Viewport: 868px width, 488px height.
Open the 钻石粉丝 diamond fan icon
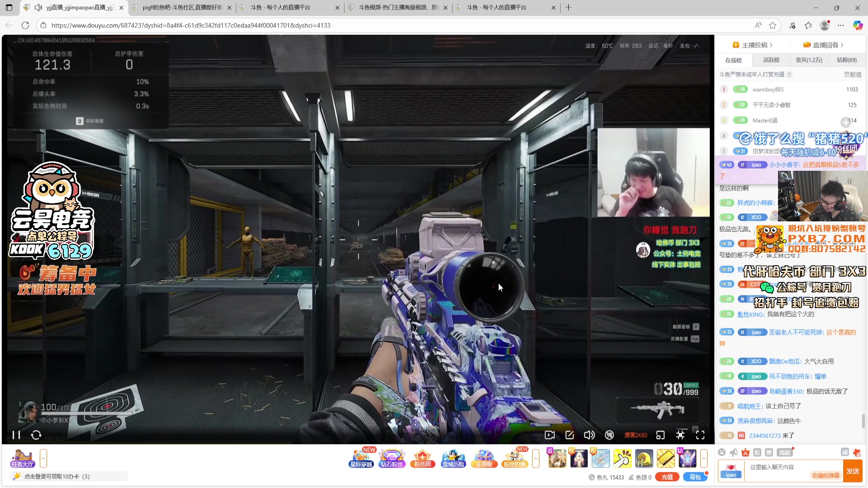point(392,458)
